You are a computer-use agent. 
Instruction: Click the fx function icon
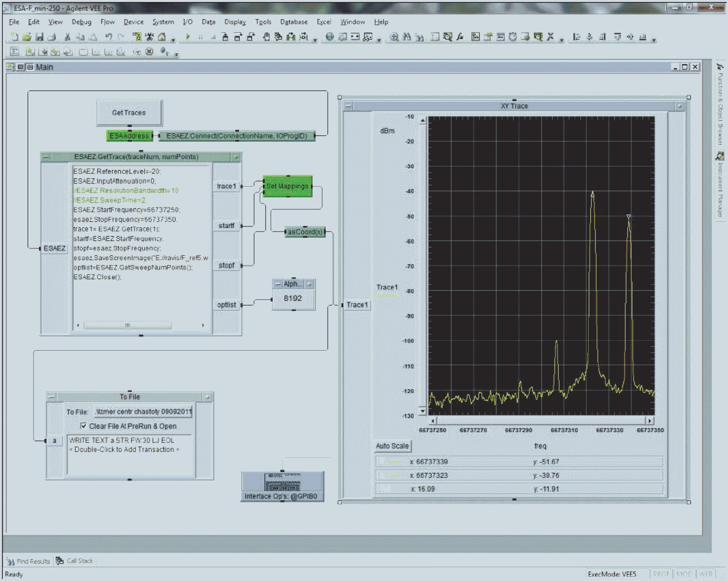click(x=460, y=37)
